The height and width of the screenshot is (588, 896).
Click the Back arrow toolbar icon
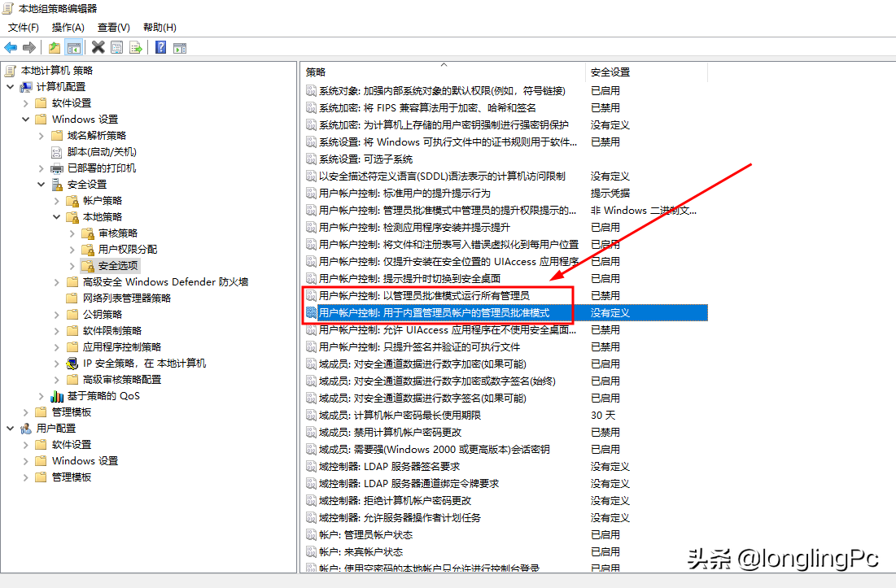point(11,47)
